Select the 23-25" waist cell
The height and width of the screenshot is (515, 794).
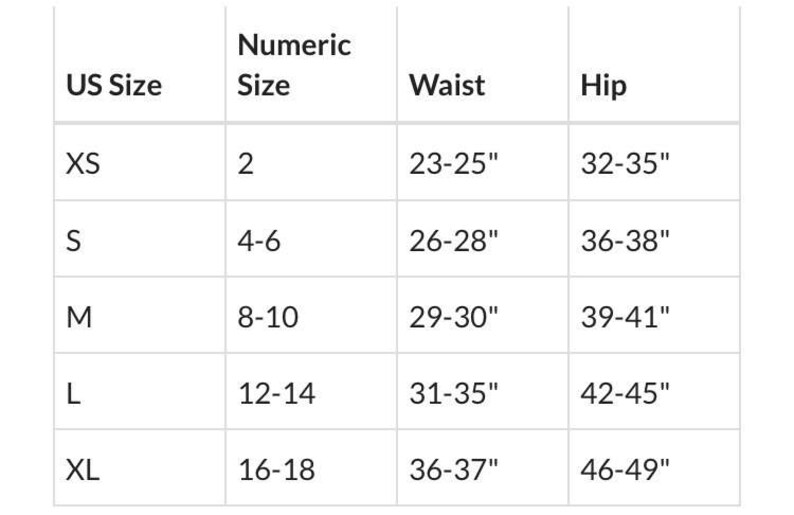454,164
